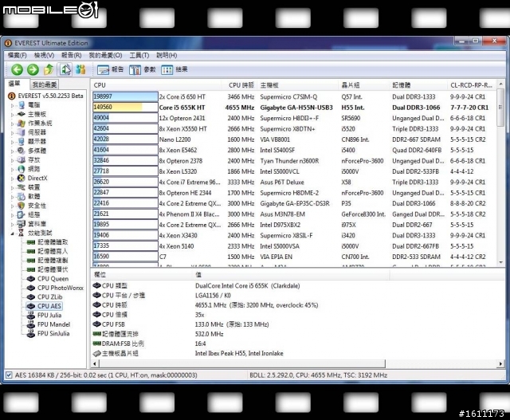Open the 報告(R) menu
Image resolution: width=510 pixels, height=420 pixels.
[71, 55]
